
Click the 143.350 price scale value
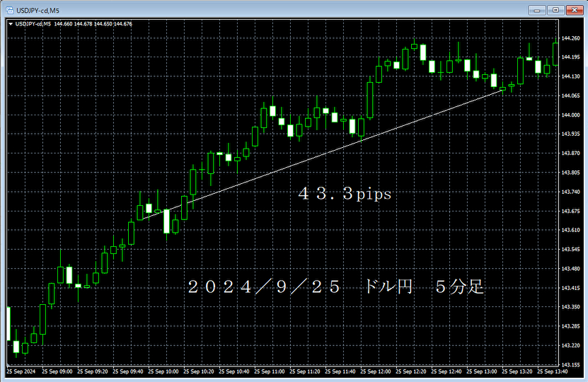(571, 306)
